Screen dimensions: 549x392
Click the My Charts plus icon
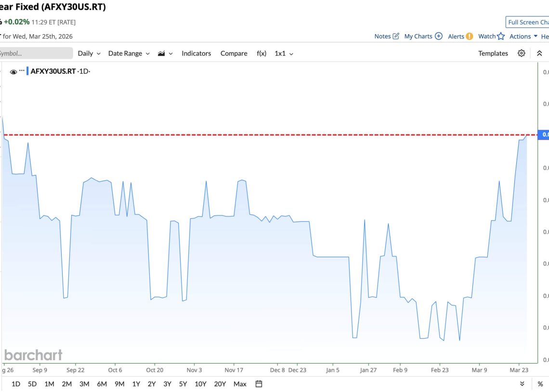point(438,36)
